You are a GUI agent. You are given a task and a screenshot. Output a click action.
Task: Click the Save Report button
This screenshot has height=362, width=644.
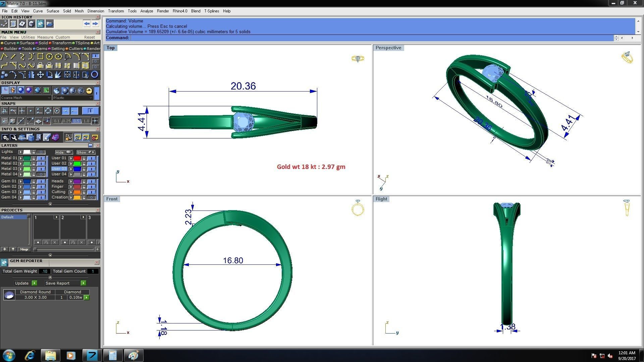pyautogui.click(x=57, y=283)
